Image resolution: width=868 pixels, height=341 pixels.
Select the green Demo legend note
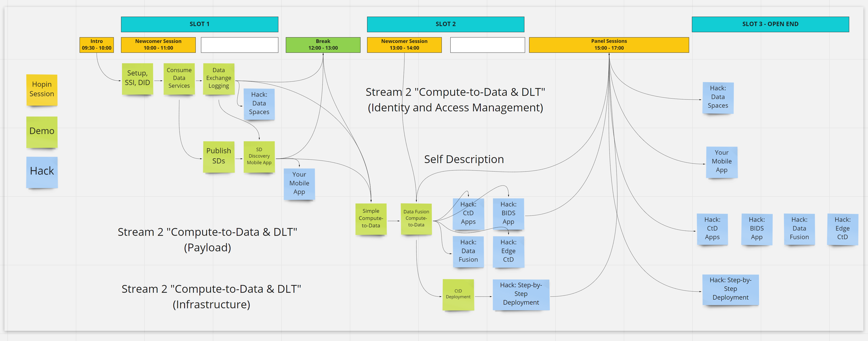click(x=42, y=132)
